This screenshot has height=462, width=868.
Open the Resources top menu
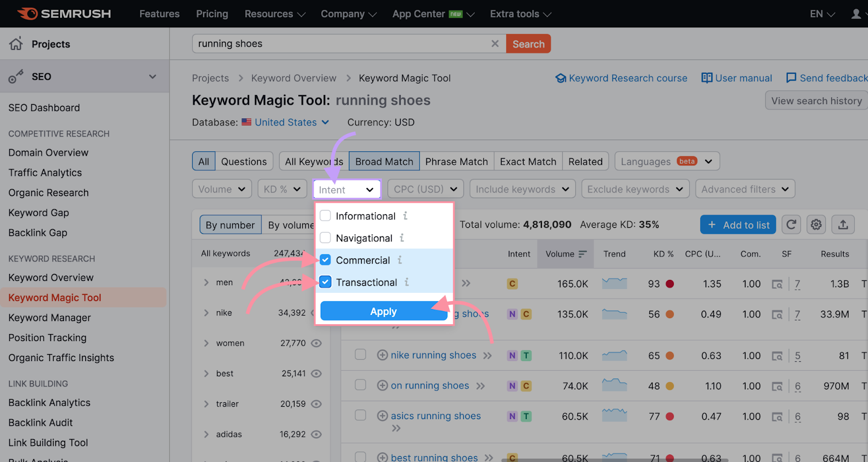click(275, 14)
